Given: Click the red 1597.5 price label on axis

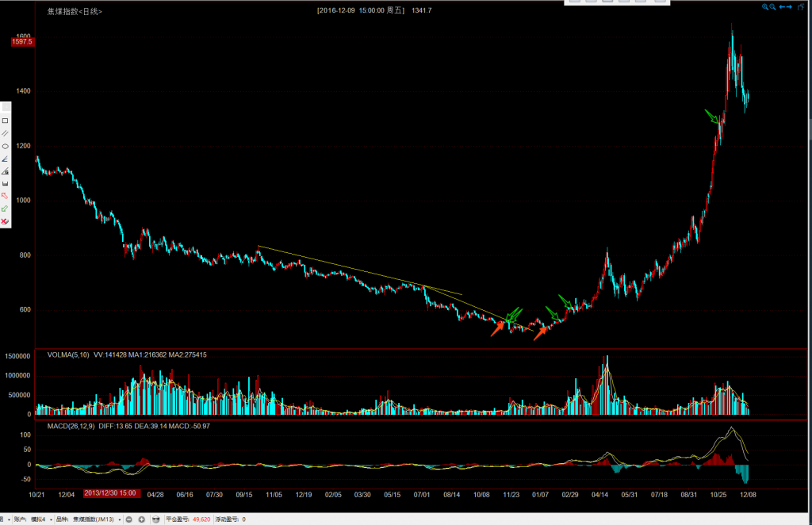Looking at the screenshot, I should click(x=21, y=42).
